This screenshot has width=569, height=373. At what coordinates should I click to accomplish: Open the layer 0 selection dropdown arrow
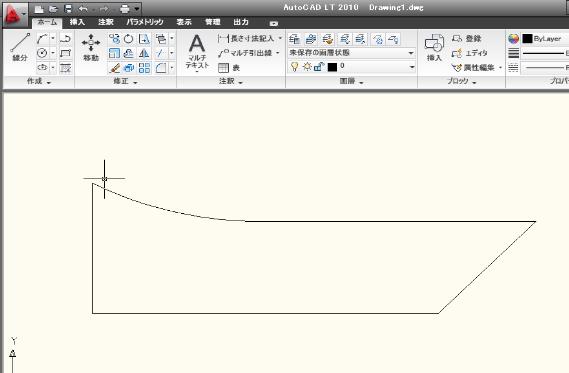(x=412, y=67)
